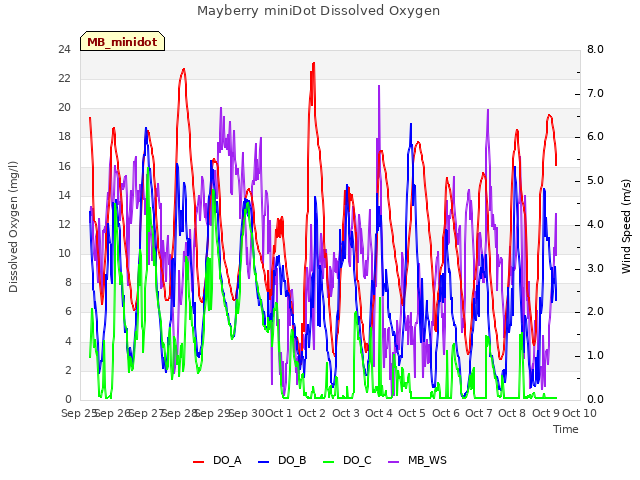Toggle the MB_WS legend entry

click(417, 460)
